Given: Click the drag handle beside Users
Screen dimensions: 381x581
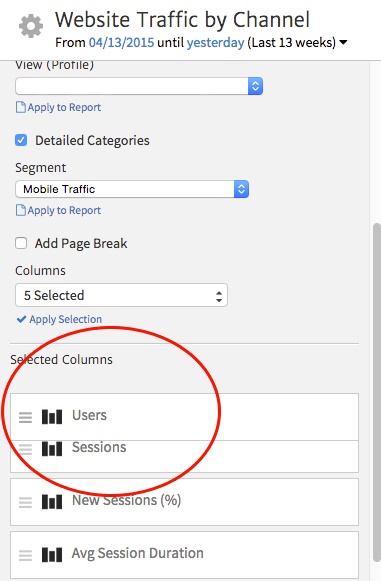Looking at the screenshot, I should pyautogui.click(x=26, y=417).
